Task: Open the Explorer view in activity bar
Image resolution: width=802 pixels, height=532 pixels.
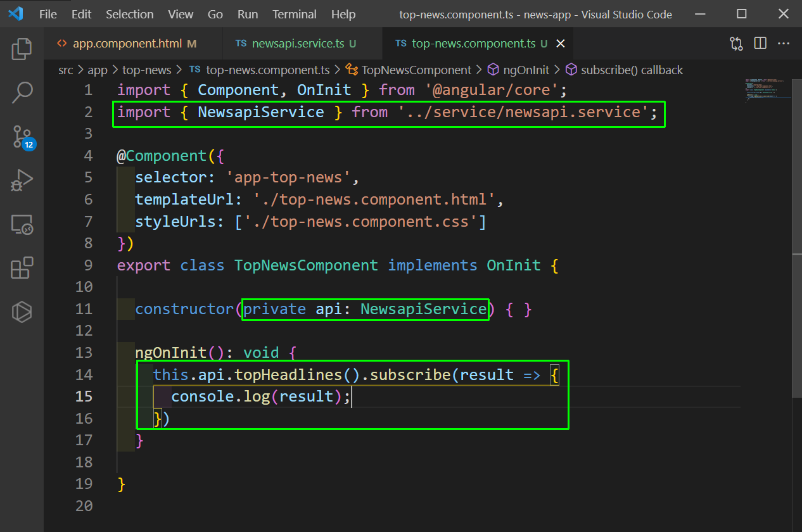Action: [22, 49]
